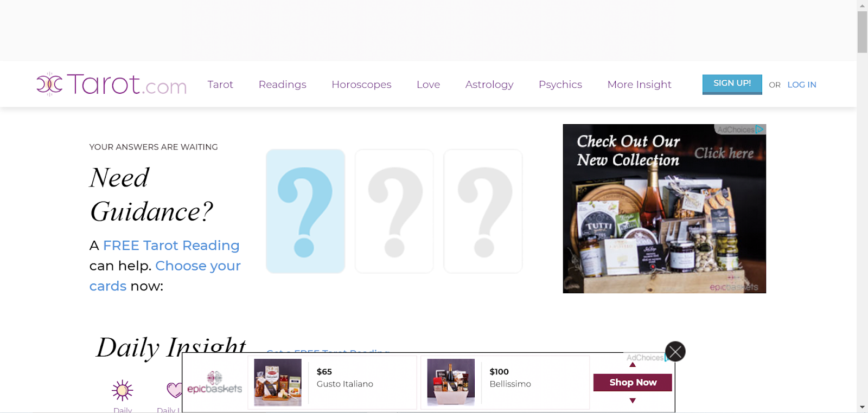The width and height of the screenshot is (868, 413).
Task: Click the epicbaskets logo in banner
Action: point(215,383)
